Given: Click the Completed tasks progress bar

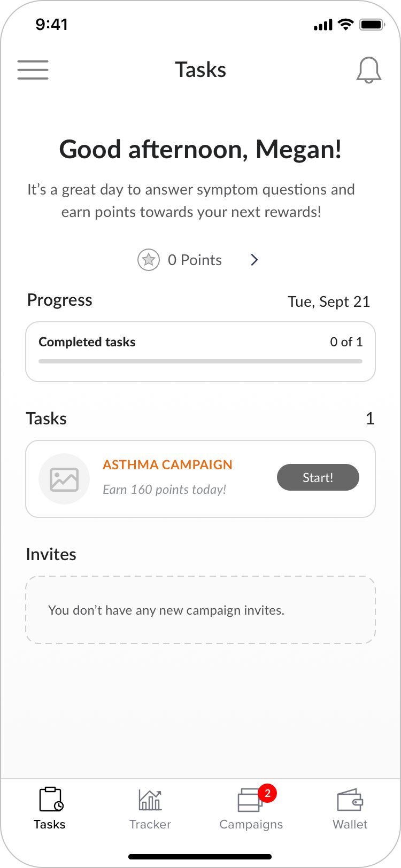Looking at the screenshot, I should tap(200, 361).
